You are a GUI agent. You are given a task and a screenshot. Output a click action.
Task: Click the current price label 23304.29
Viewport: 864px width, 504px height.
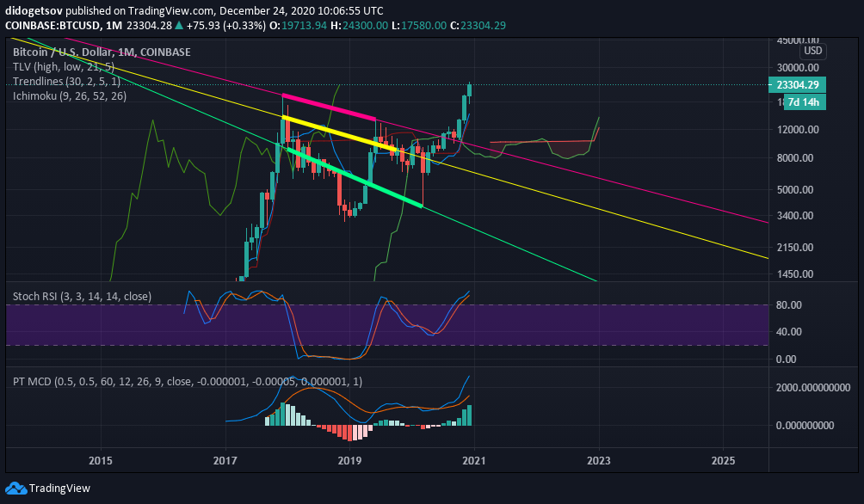(x=798, y=85)
